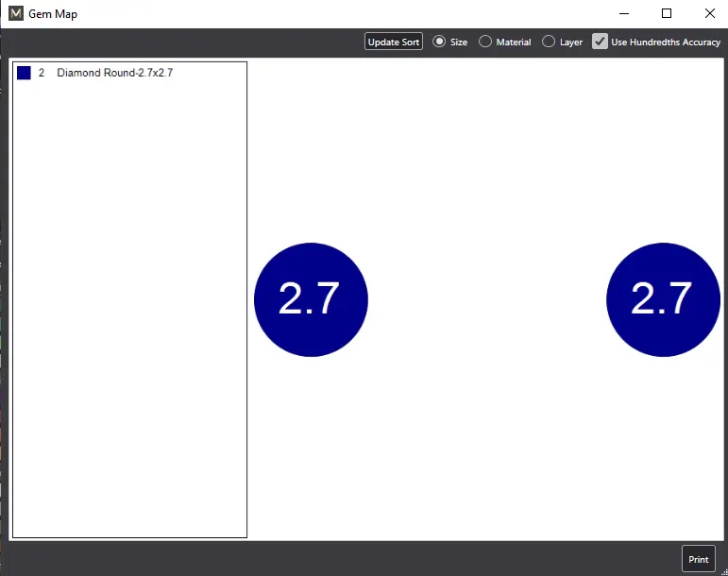728x576 pixels.
Task: Click the Gem Map app logo icon
Action: (16, 13)
